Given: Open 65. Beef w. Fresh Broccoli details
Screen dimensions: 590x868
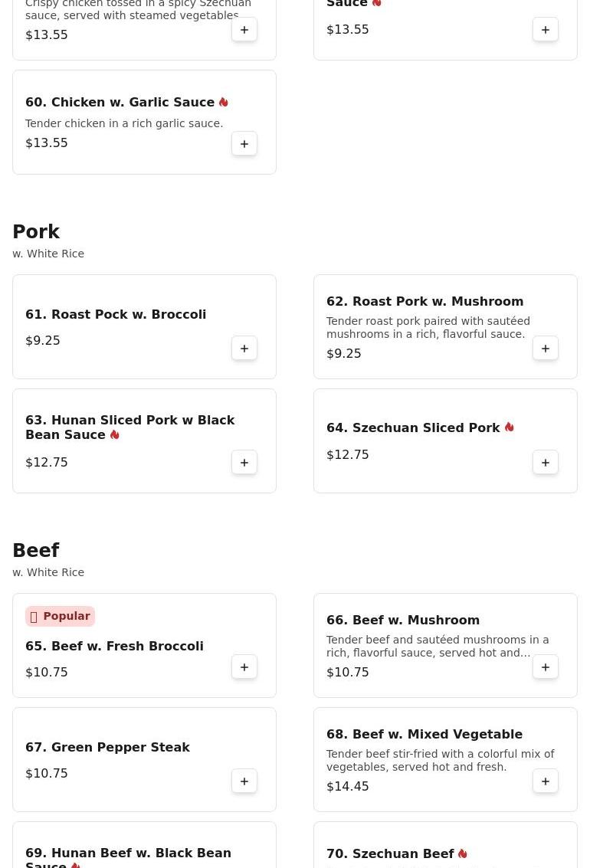Looking at the screenshot, I should coord(114,647).
